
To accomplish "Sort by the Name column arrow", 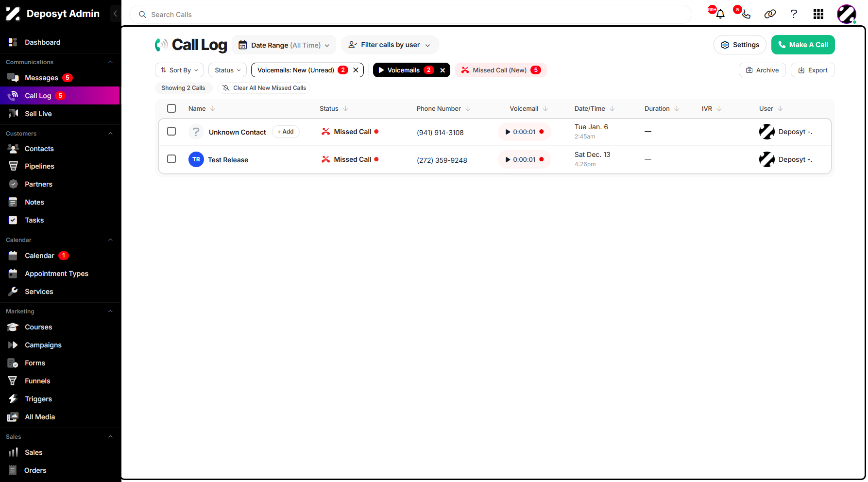I will [213, 108].
